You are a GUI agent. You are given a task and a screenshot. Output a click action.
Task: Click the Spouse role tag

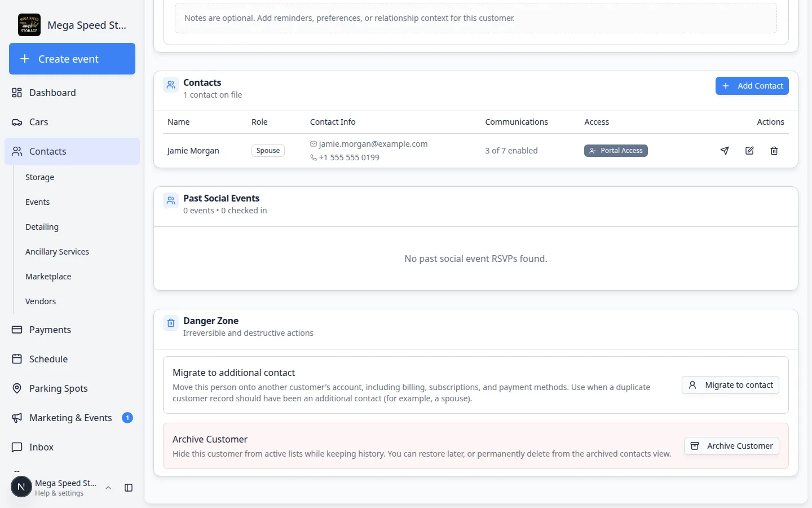268,151
